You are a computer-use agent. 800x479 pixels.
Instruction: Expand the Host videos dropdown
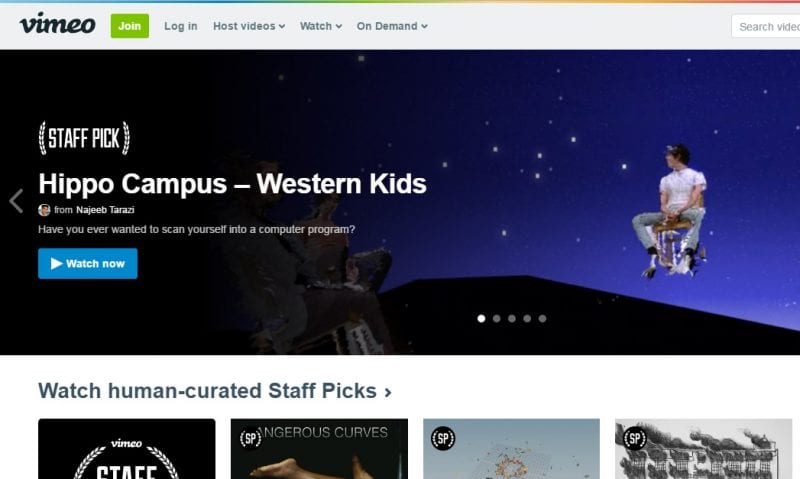249,26
